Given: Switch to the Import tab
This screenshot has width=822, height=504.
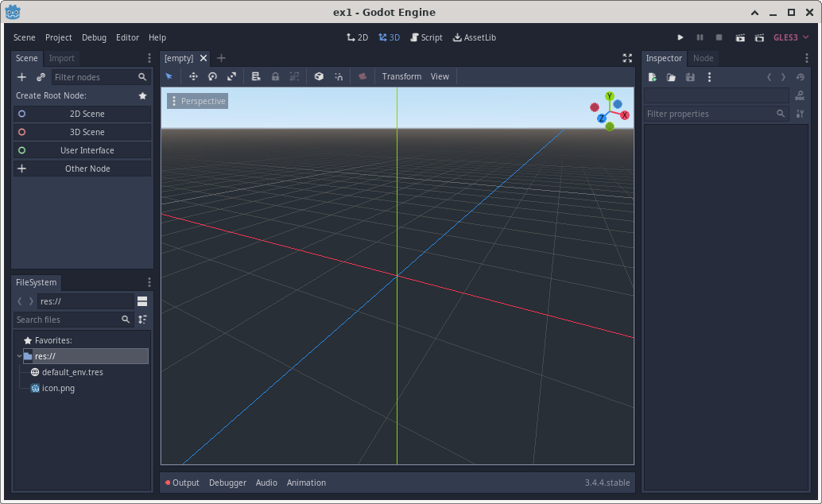Looking at the screenshot, I should 61,58.
